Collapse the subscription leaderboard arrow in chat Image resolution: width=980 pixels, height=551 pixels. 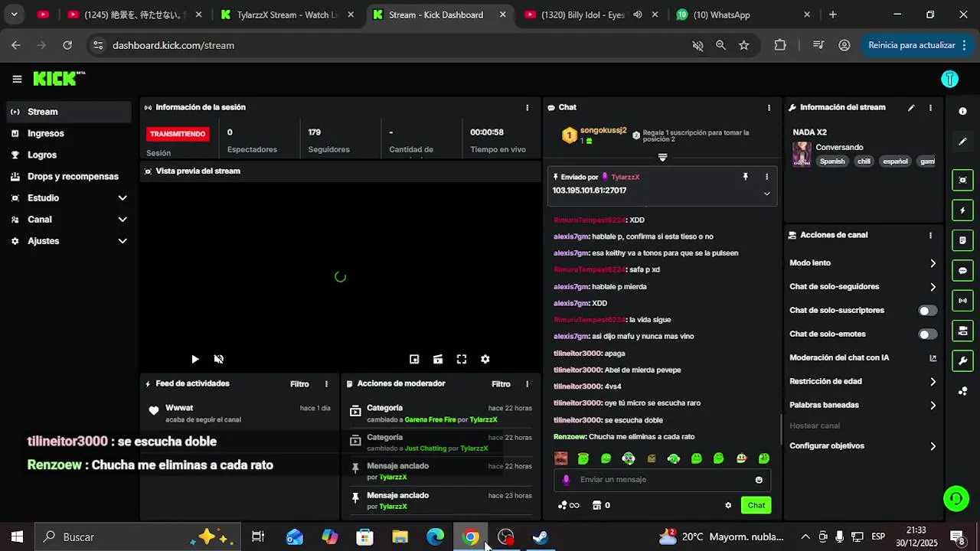click(x=663, y=158)
